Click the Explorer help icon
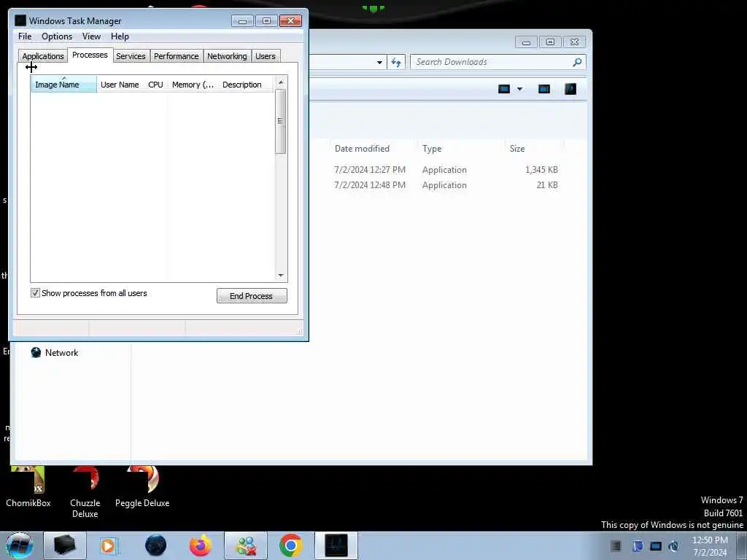Image resolution: width=747 pixels, height=560 pixels. click(x=570, y=89)
